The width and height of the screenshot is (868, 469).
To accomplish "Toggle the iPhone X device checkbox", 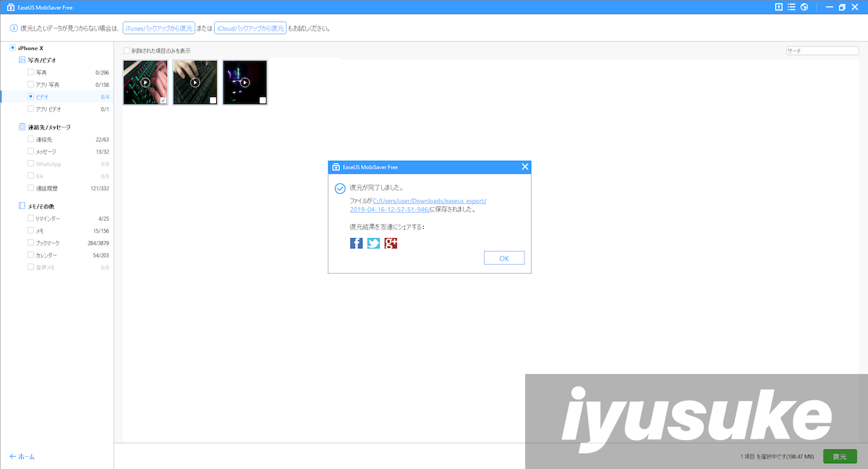I will (12, 48).
